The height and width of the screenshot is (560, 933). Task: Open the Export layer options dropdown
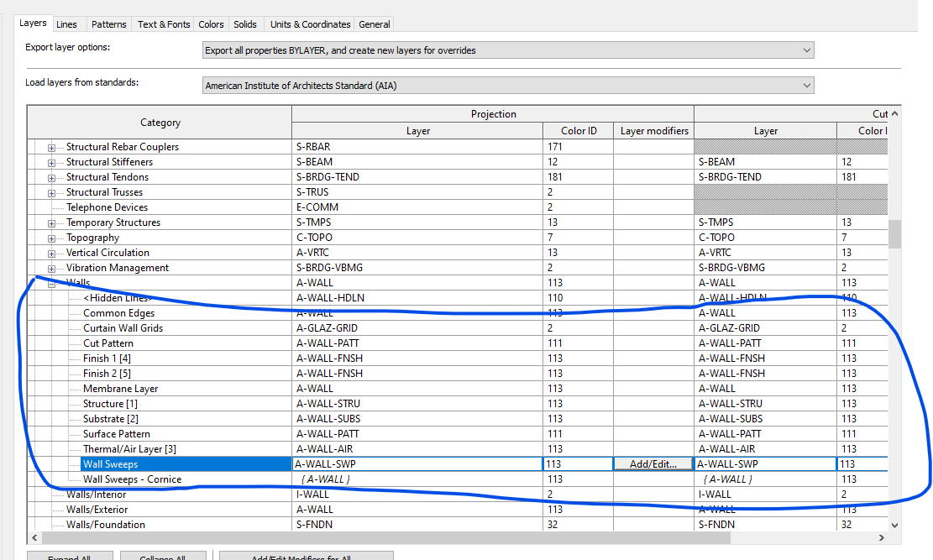coord(508,50)
